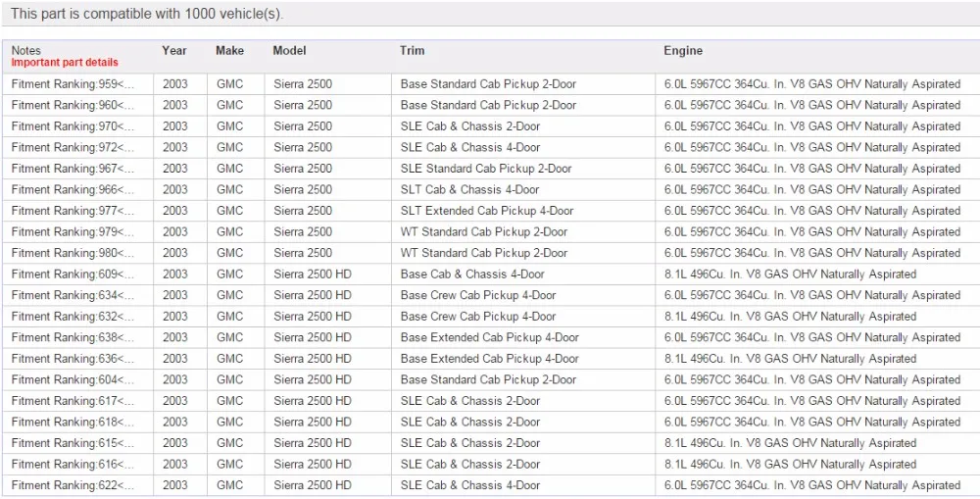Select the 'Fitment Ranking:604' notes cell
This screenshot has height=499, width=980.
pos(78,380)
